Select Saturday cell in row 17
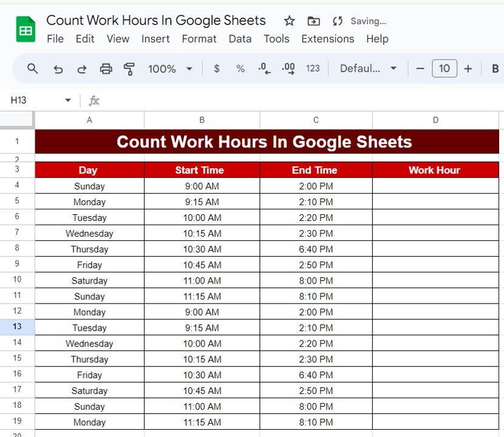This screenshot has width=504, height=437. click(x=89, y=391)
